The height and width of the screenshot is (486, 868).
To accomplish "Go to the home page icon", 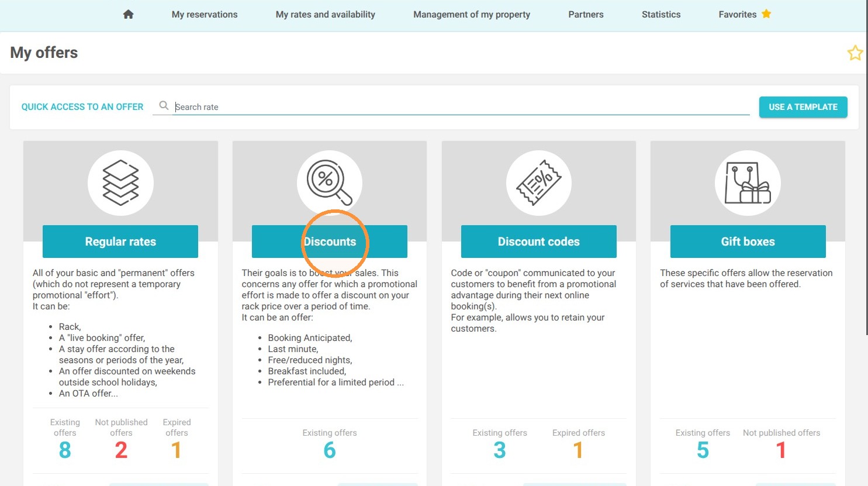I will (x=129, y=14).
